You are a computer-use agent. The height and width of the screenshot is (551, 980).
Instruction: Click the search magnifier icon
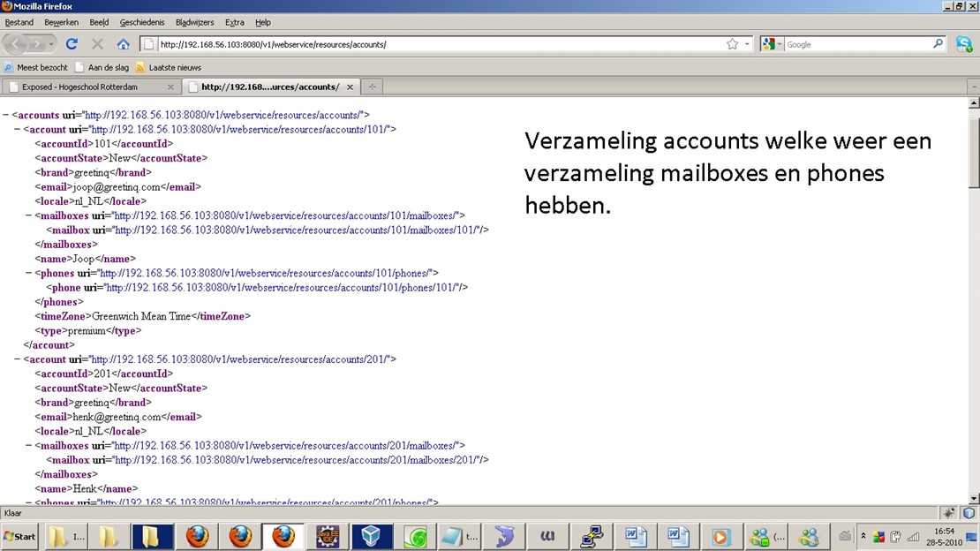point(939,44)
